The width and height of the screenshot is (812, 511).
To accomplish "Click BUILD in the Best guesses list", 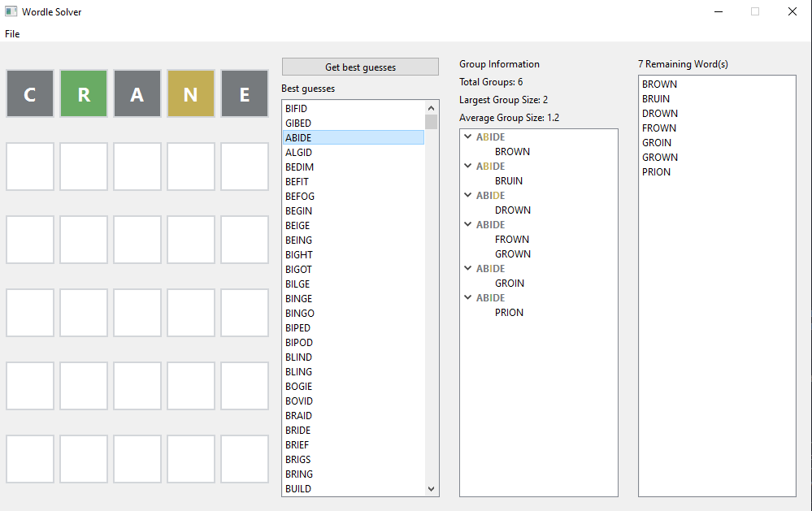I will [354, 489].
